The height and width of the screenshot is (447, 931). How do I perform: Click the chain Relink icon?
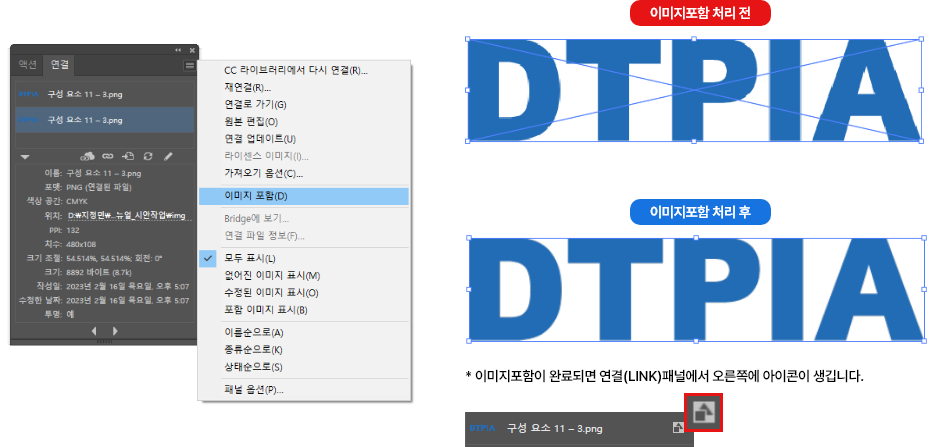pyautogui.click(x=107, y=156)
